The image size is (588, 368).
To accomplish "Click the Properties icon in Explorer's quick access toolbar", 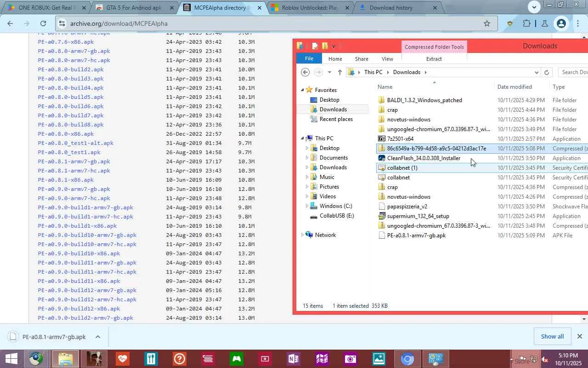I will (x=315, y=46).
